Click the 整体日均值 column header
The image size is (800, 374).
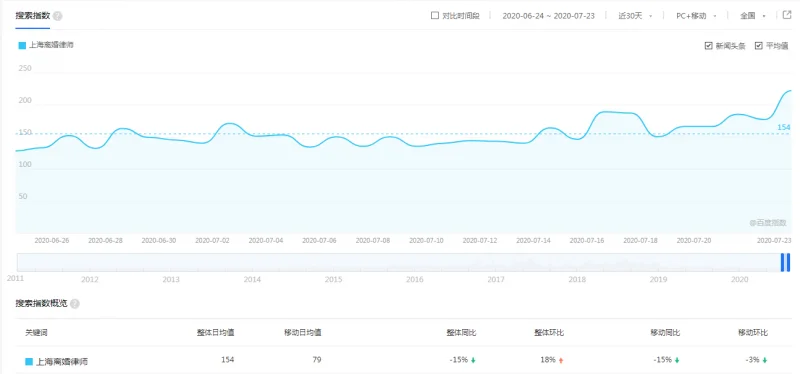(215, 333)
